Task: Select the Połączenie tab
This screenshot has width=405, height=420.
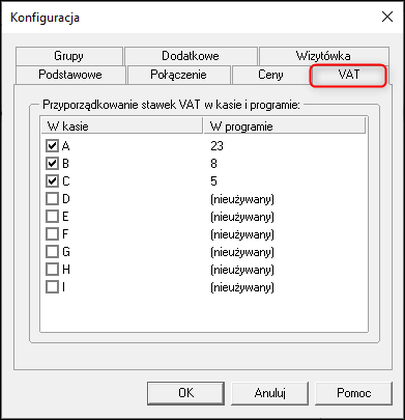Action: [x=179, y=75]
